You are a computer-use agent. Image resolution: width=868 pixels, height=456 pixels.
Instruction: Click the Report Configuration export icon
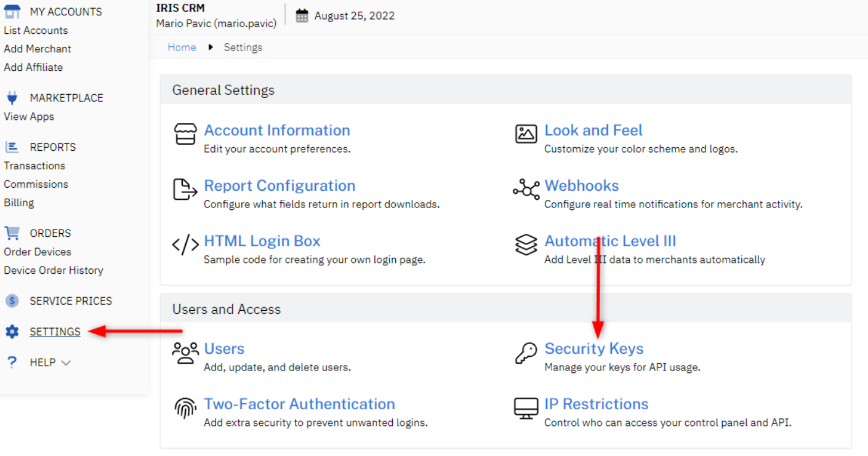click(x=185, y=190)
